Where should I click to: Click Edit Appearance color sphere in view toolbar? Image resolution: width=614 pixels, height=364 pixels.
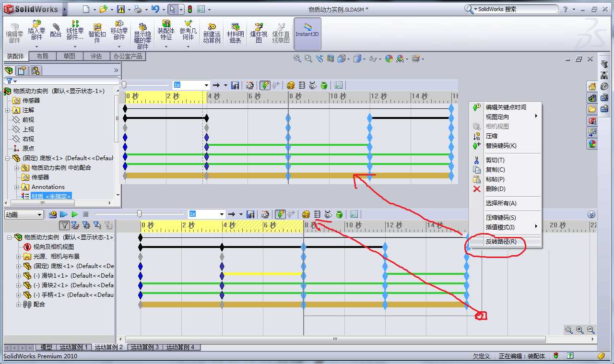point(389,59)
